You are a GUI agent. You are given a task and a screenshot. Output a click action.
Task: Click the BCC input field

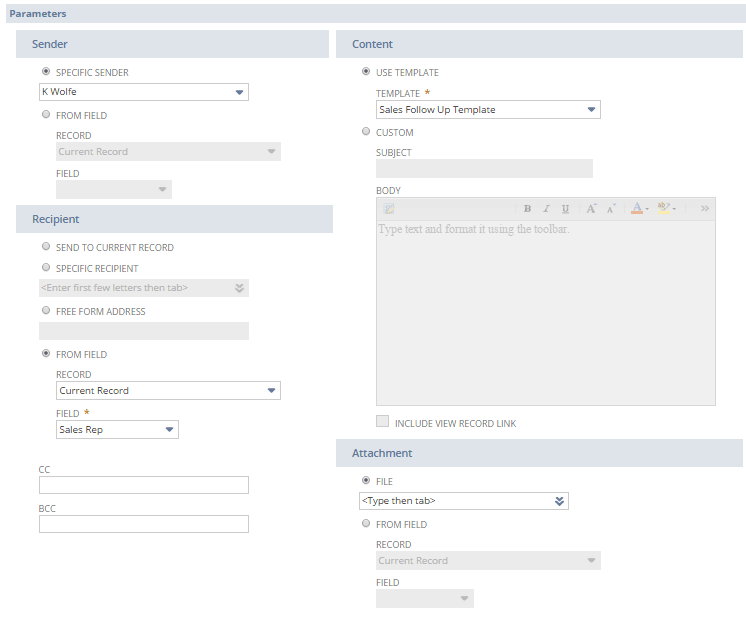(x=143, y=524)
